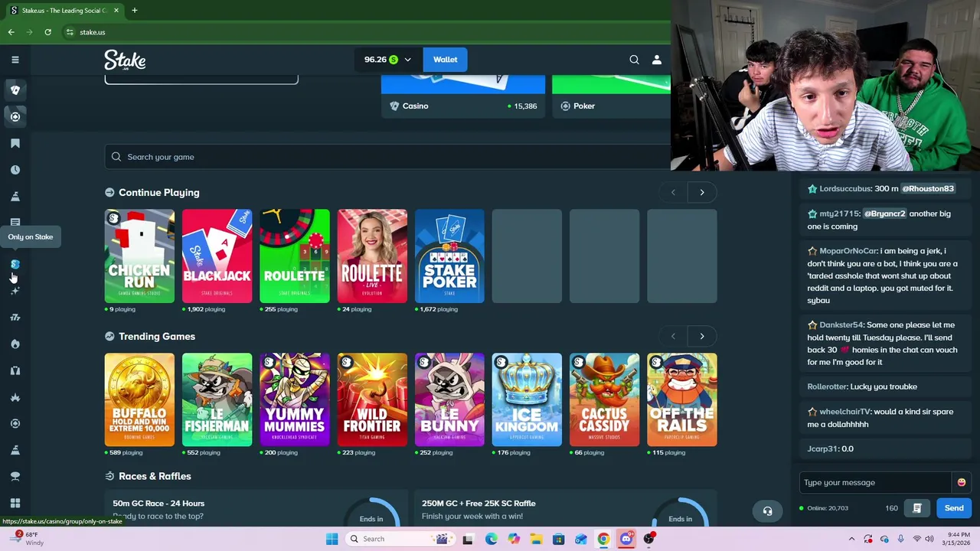Open a new browser tab

pyautogui.click(x=134, y=10)
